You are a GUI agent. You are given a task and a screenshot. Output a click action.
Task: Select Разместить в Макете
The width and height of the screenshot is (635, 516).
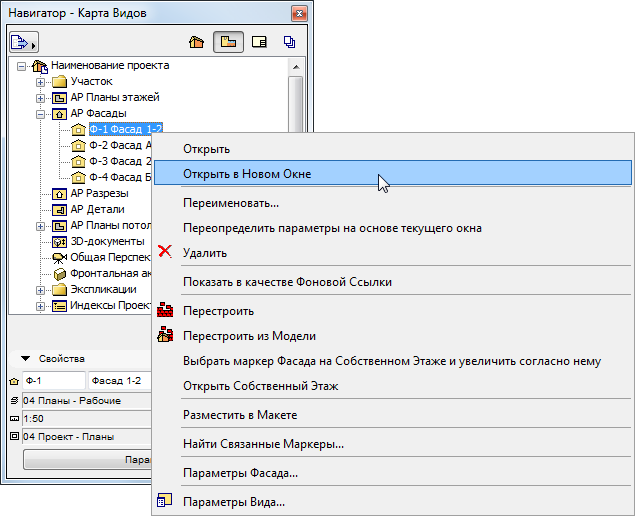pos(393,415)
